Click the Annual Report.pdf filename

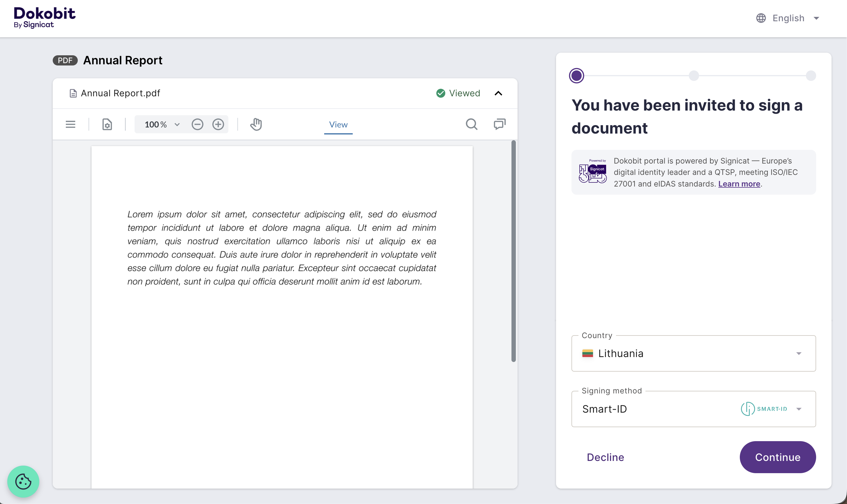pos(120,93)
